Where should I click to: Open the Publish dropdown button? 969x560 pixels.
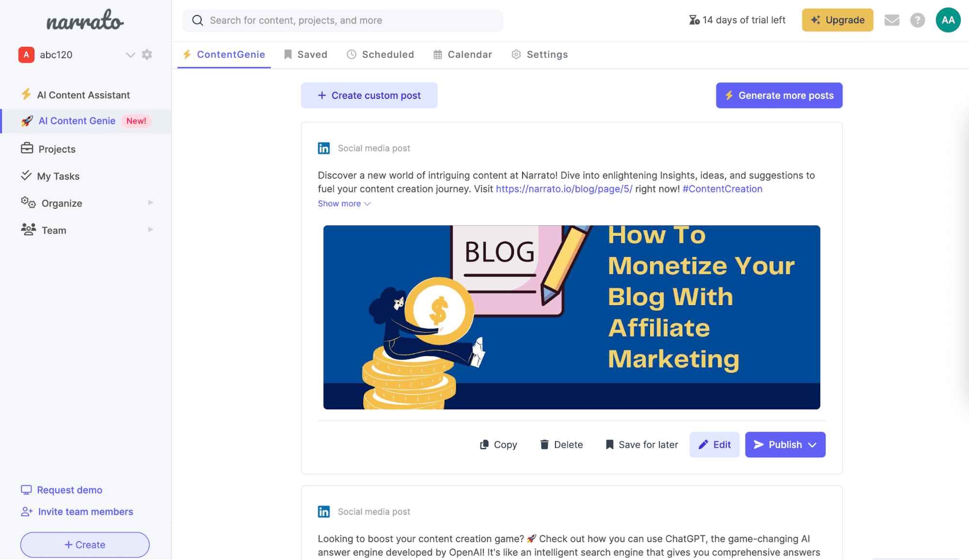click(x=785, y=445)
